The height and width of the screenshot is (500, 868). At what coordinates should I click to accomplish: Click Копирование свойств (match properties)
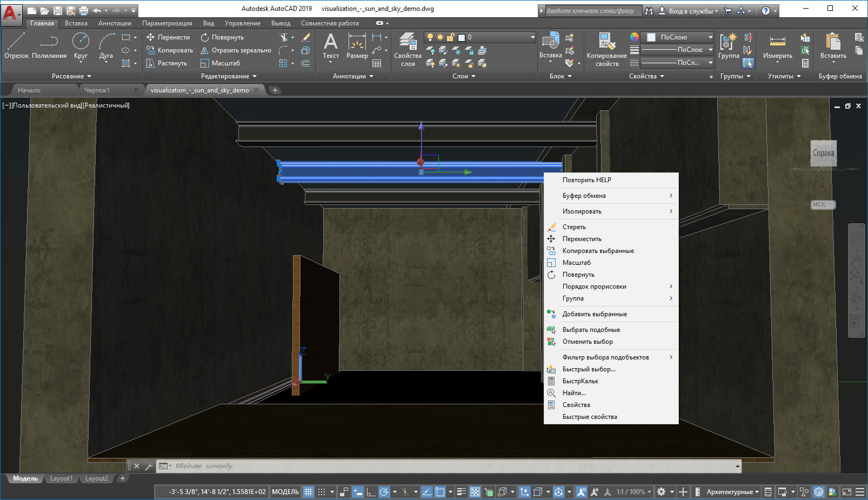[x=607, y=49]
